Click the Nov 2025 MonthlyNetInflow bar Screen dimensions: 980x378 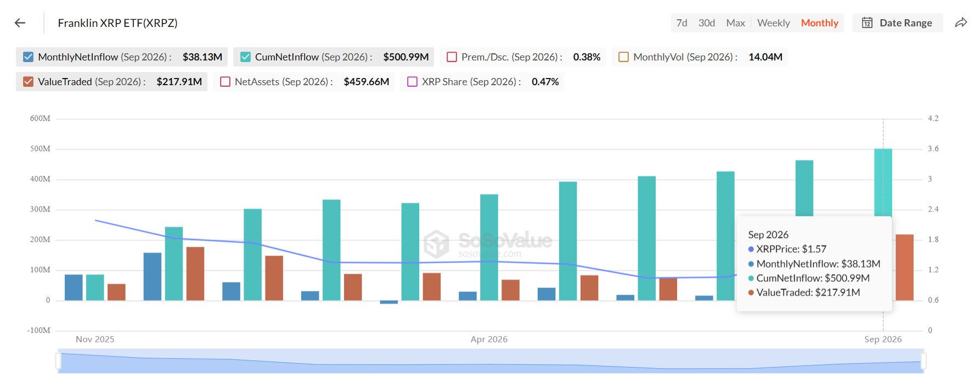click(x=74, y=287)
